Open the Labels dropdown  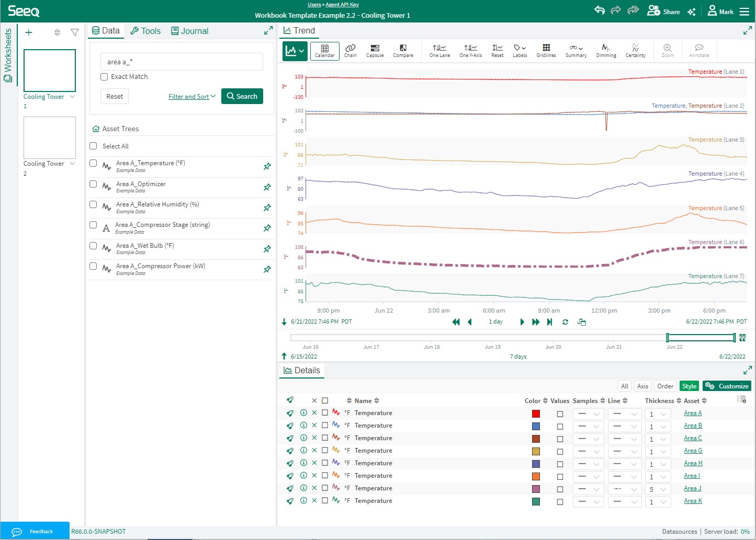coord(520,51)
